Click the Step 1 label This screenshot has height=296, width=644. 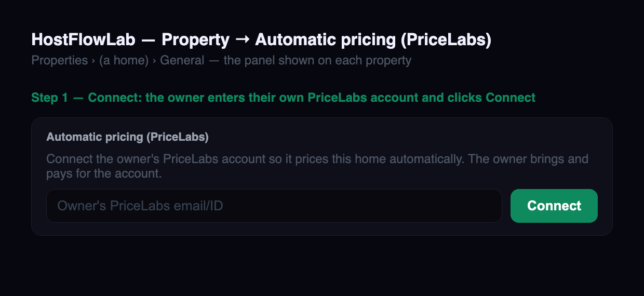49,98
